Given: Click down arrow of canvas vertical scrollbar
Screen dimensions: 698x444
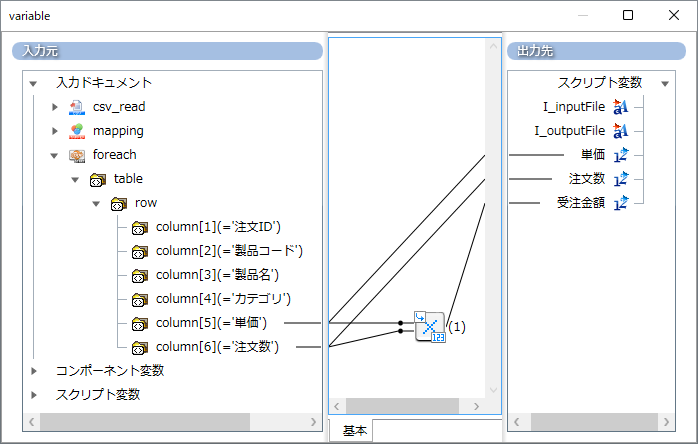Looking at the screenshot, I should (493, 390).
